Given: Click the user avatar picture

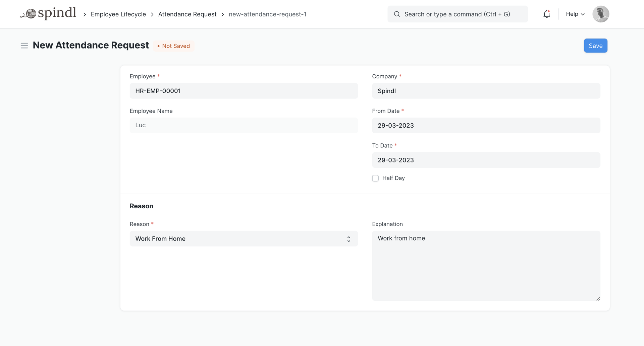Looking at the screenshot, I should point(600,14).
